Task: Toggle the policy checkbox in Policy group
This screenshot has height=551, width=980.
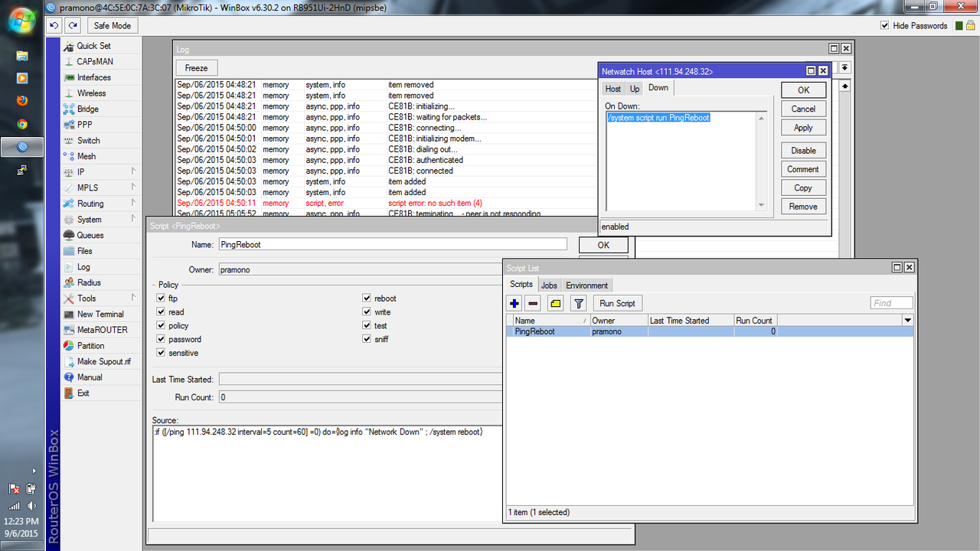Action: [161, 326]
